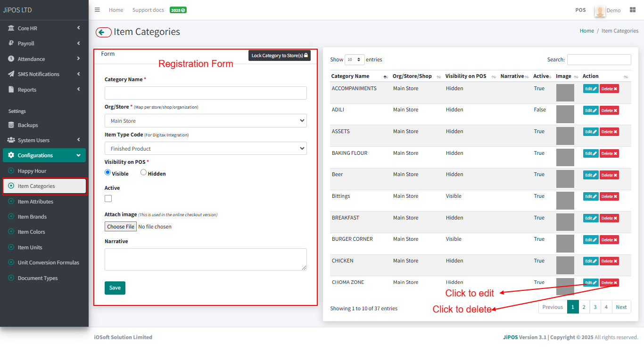
Task: Click the back arrow beside Item Categories heading
Action: pyautogui.click(x=103, y=32)
